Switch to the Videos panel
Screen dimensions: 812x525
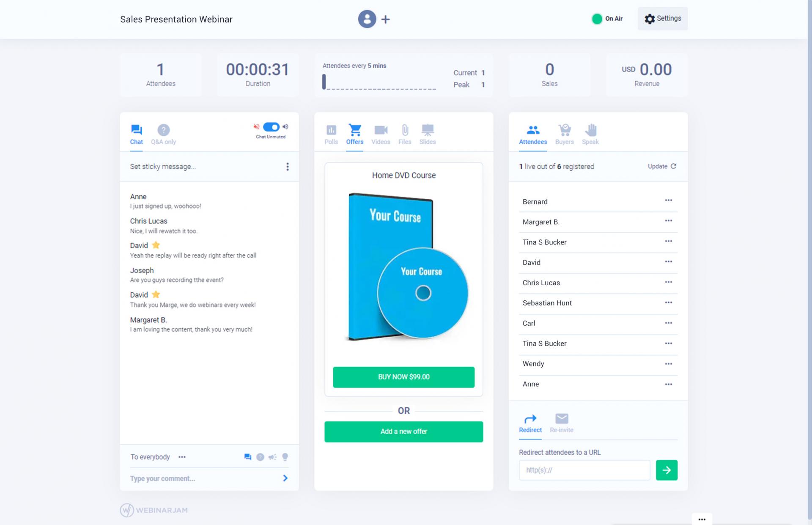pyautogui.click(x=381, y=130)
